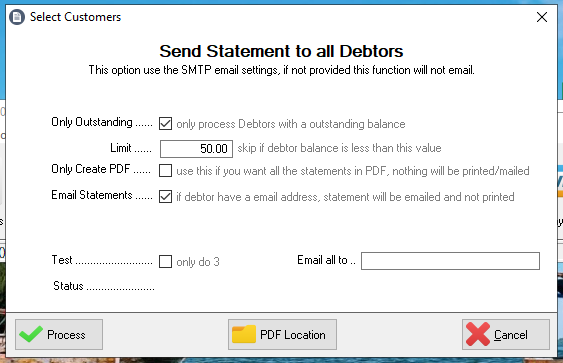Click the 'Send Statement to all Debtors' heading
This screenshot has width=563, height=363.
pos(281,51)
